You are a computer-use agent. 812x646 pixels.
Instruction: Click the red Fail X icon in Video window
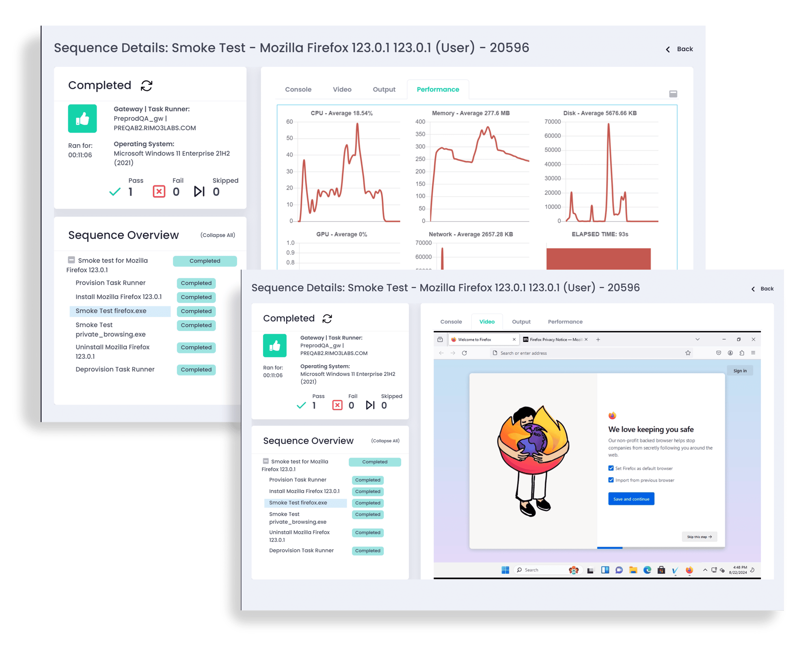point(337,405)
